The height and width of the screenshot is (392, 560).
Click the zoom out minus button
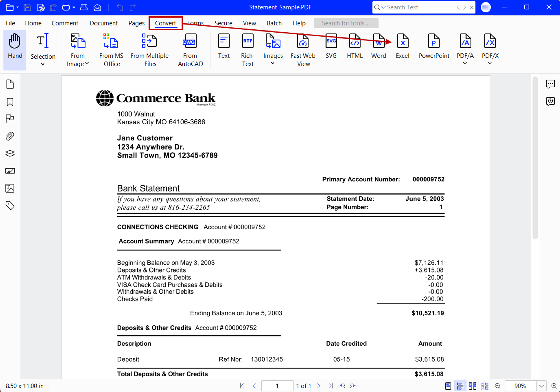click(498, 386)
